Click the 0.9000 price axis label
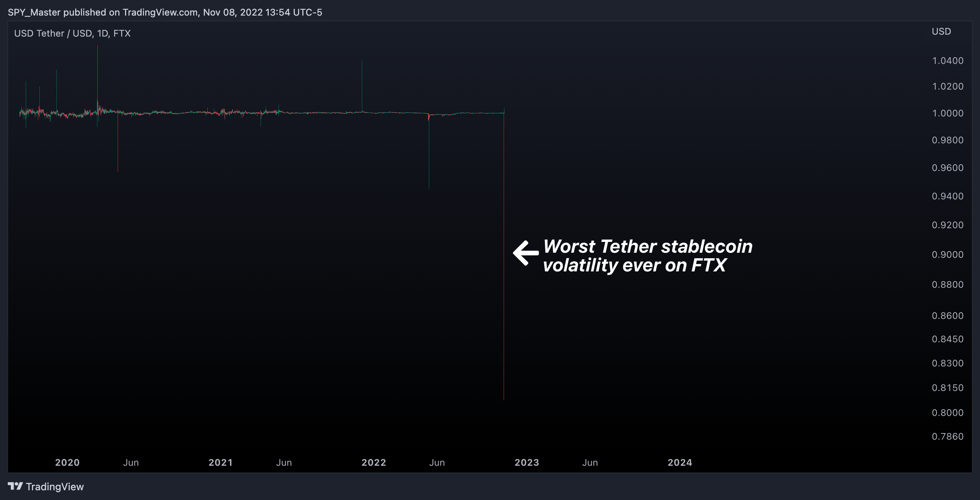Image resolution: width=980 pixels, height=500 pixels. 948,255
